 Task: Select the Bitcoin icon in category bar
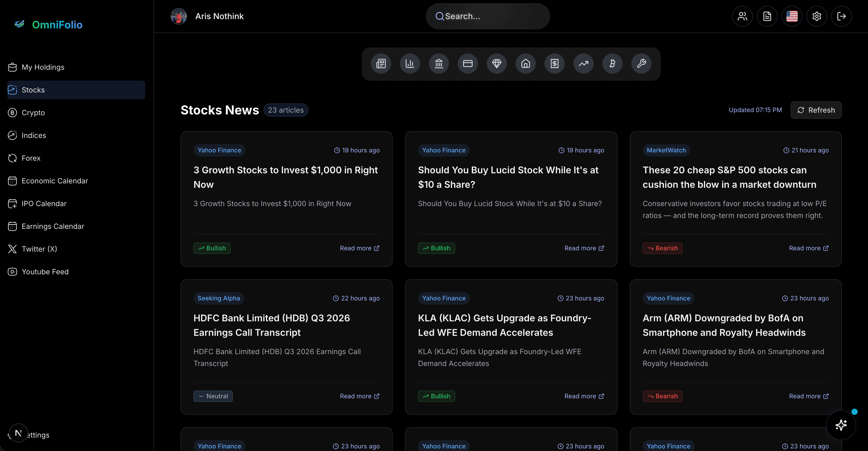coord(612,63)
